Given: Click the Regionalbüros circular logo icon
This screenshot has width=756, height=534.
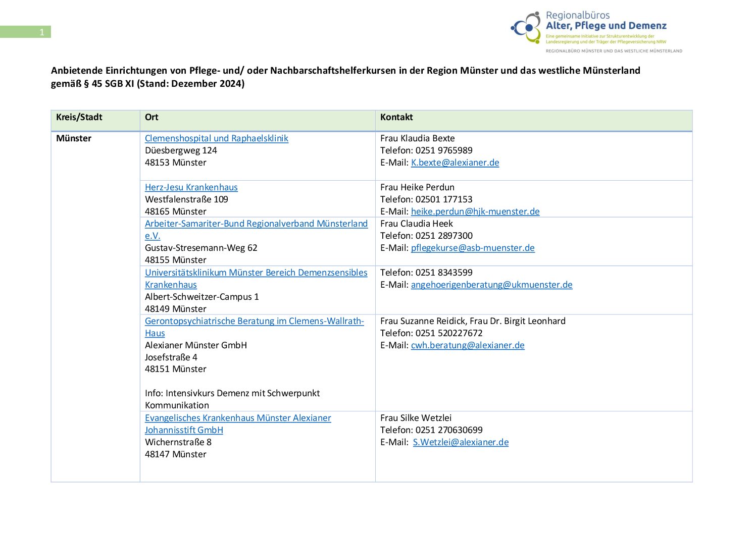Looking at the screenshot, I should coord(526,28).
